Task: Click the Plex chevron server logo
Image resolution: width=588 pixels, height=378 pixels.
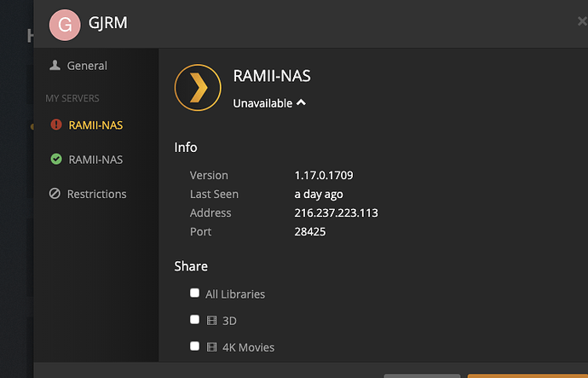Action: 198,88
